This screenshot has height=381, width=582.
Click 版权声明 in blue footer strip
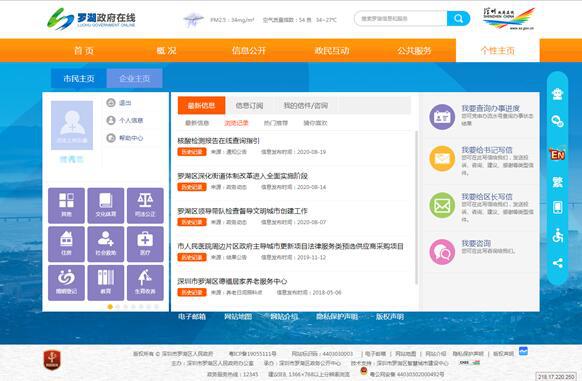pos(390,316)
